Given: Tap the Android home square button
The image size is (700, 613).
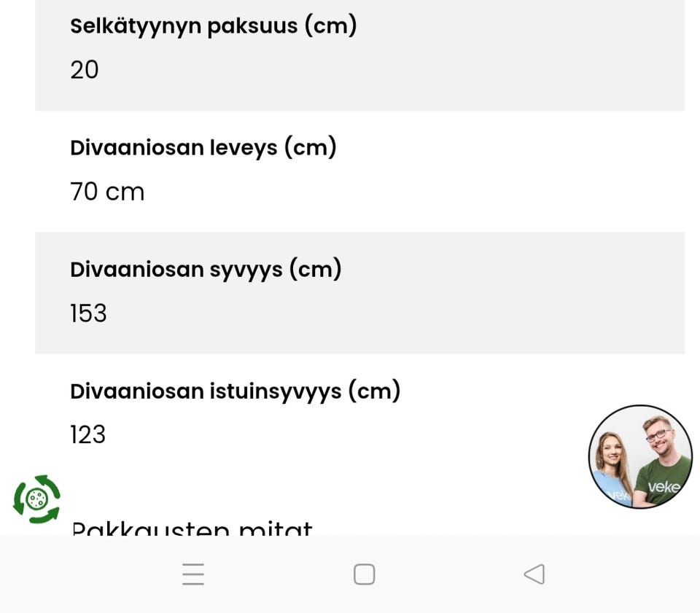Looking at the screenshot, I should [364, 574].
